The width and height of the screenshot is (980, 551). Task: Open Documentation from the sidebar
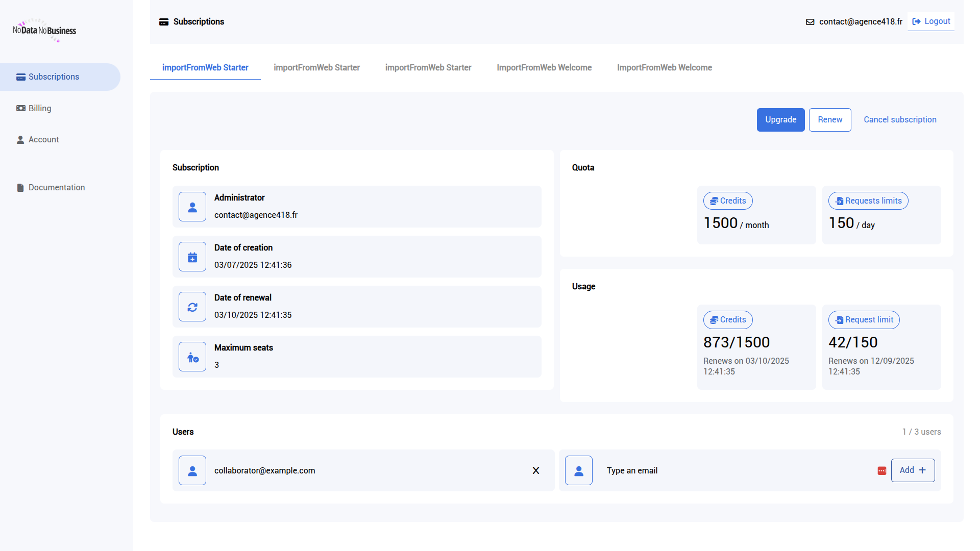pyautogui.click(x=56, y=187)
